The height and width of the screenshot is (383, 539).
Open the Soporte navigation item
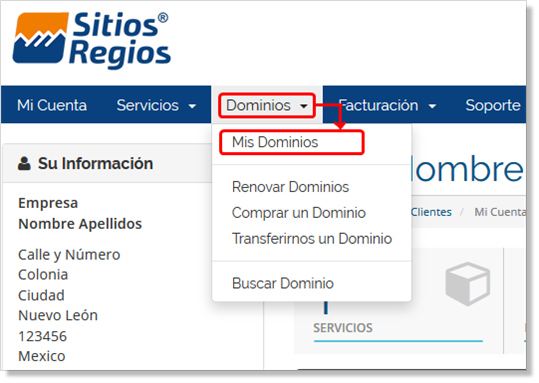pos(493,105)
